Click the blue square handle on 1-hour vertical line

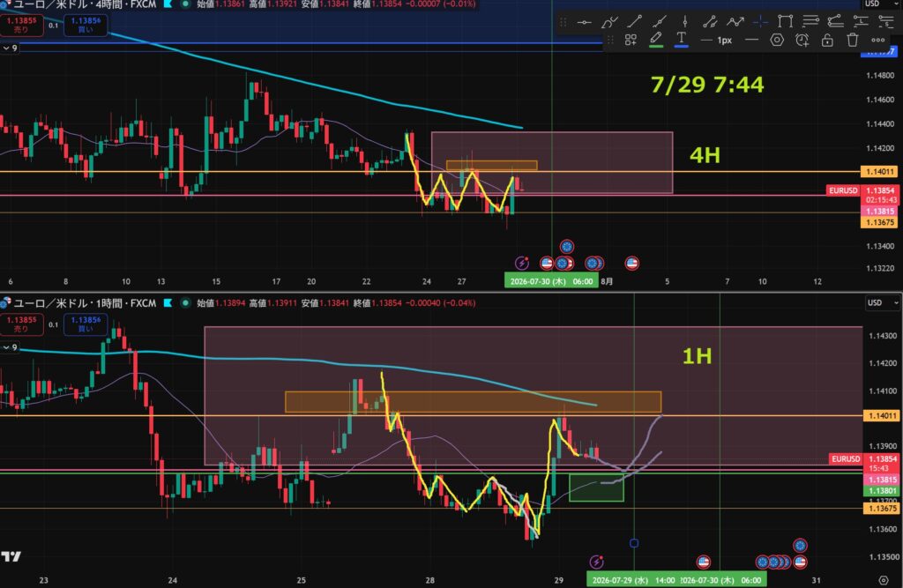coord(634,543)
